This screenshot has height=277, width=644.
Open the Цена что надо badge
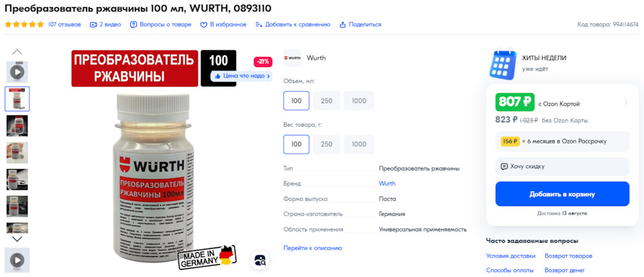click(241, 76)
